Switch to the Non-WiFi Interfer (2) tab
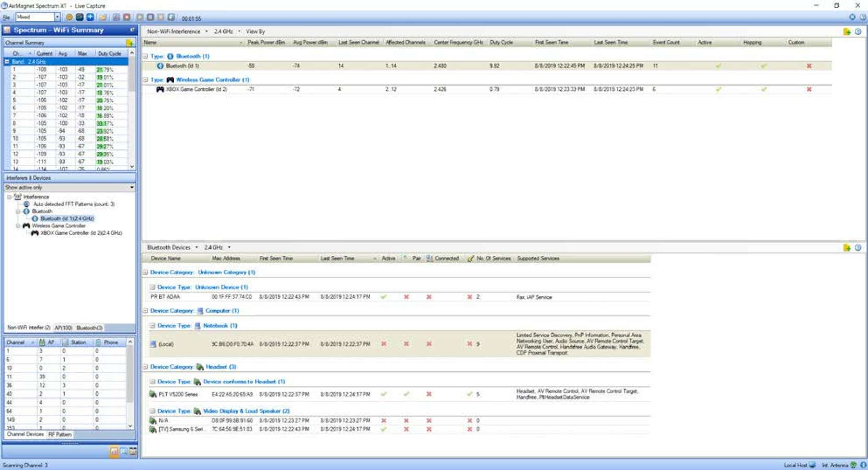Image resolution: width=868 pixels, height=470 pixels. click(28, 328)
